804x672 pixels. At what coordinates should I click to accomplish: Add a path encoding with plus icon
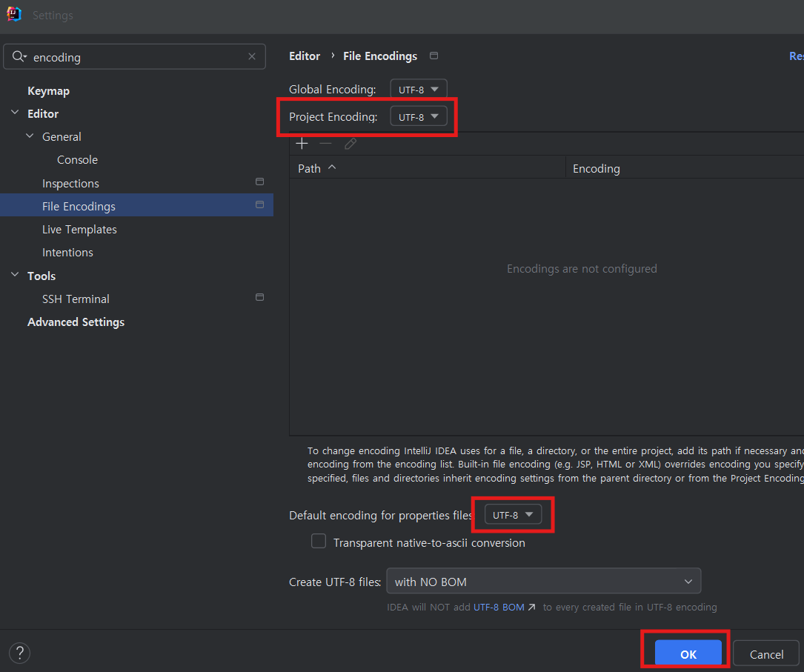click(302, 144)
